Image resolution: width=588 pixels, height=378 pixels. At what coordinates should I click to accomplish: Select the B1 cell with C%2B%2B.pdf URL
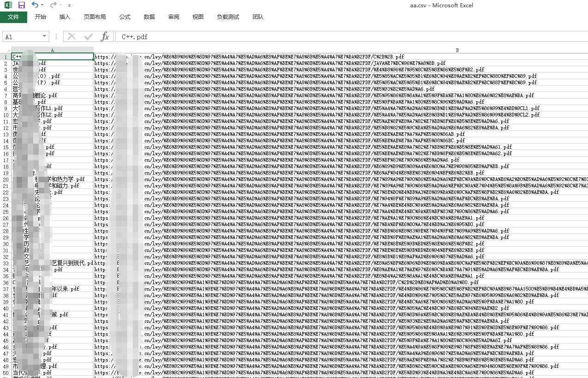(323, 57)
